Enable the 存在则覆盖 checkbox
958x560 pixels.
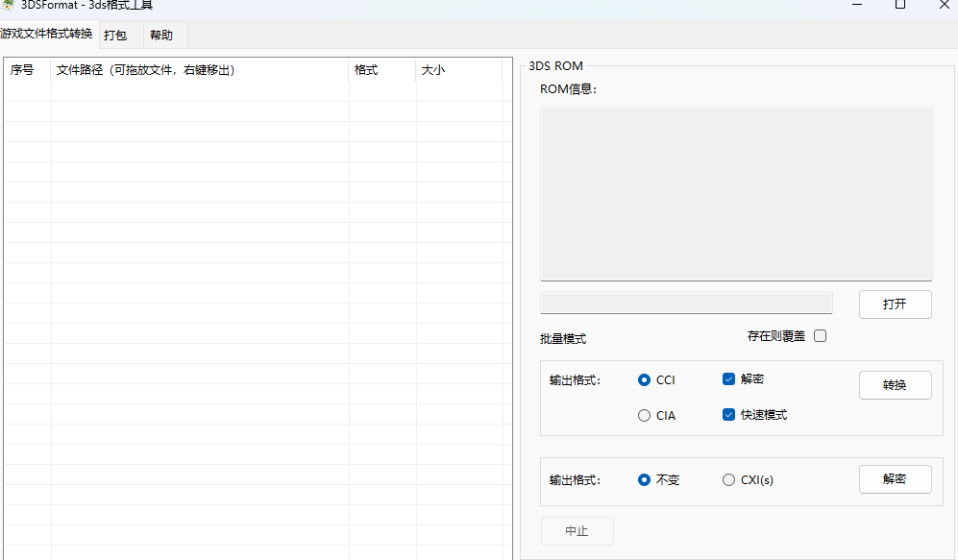(820, 336)
